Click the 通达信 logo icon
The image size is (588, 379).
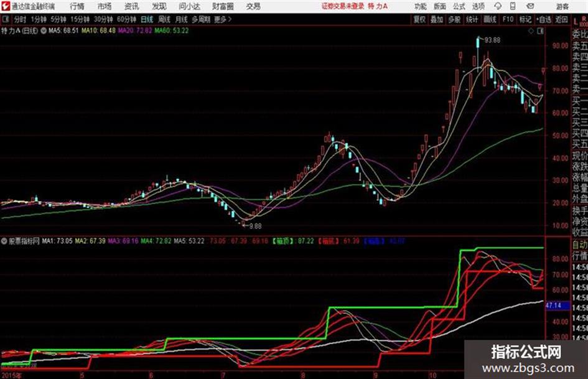(6, 6)
